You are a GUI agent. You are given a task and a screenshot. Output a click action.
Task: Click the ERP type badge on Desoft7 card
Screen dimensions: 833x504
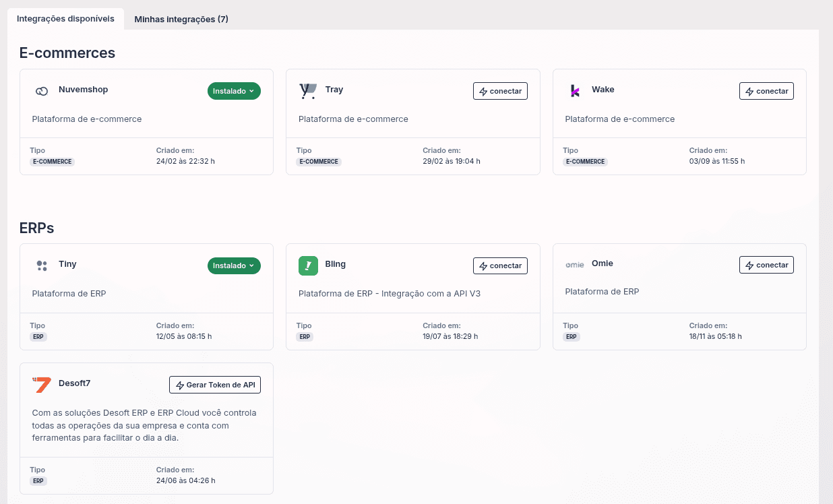(38, 481)
